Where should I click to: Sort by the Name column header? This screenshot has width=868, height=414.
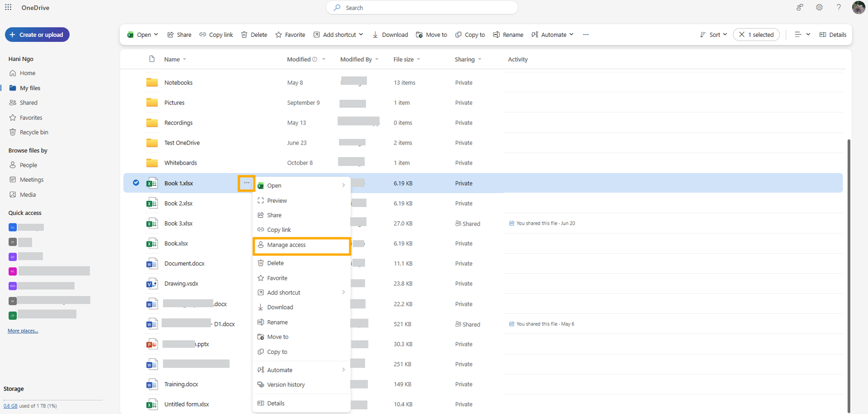tap(175, 59)
